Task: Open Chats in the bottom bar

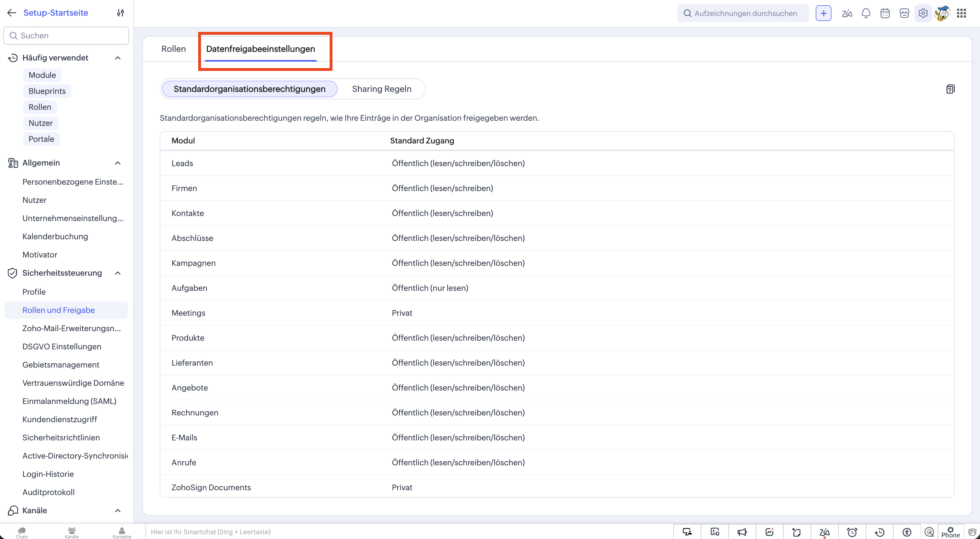Action: 22,533
